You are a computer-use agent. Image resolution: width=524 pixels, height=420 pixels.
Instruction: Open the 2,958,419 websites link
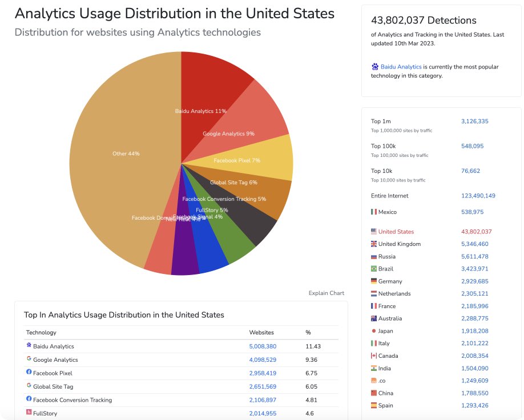(263, 373)
